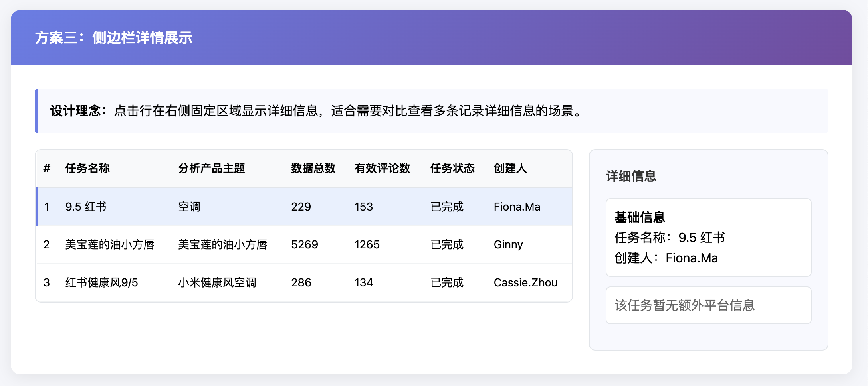Click the 任务名称 column header

(x=87, y=168)
